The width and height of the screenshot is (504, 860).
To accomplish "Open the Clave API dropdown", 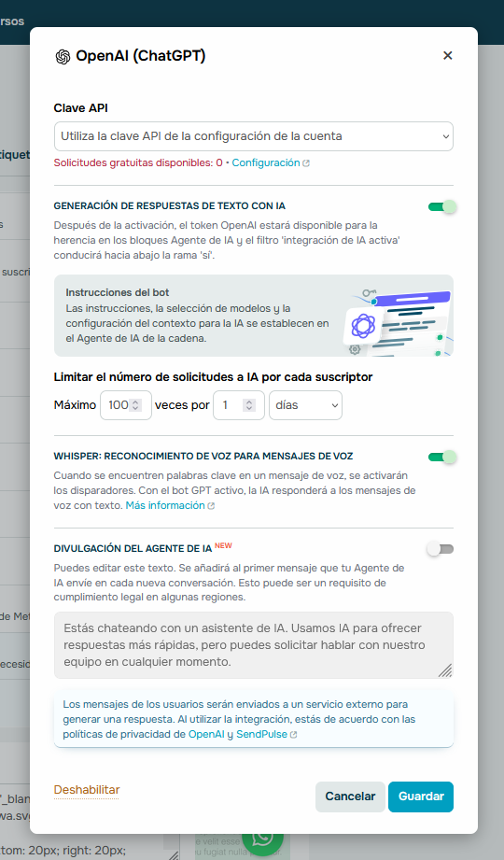I will pos(253,136).
